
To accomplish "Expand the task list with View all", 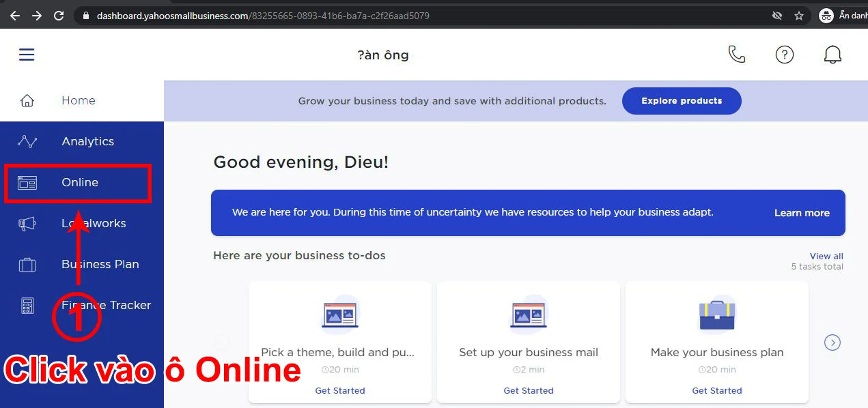I will [826, 255].
